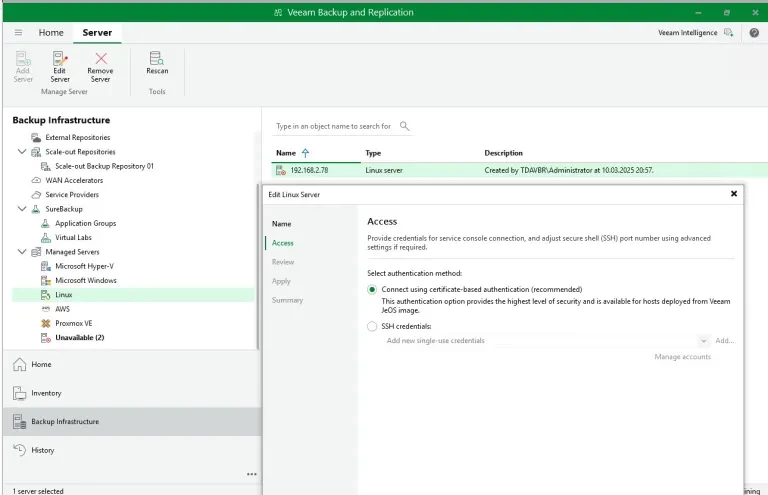Viewport: 768px width, 495px height.
Task: Click the Microsoft Windows server icon
Action: click(x=46, y=281)
